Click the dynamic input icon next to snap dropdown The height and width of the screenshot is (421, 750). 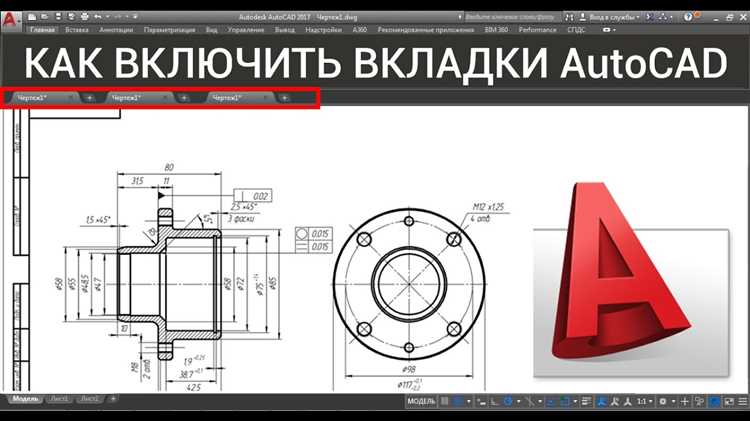point(481,401)
